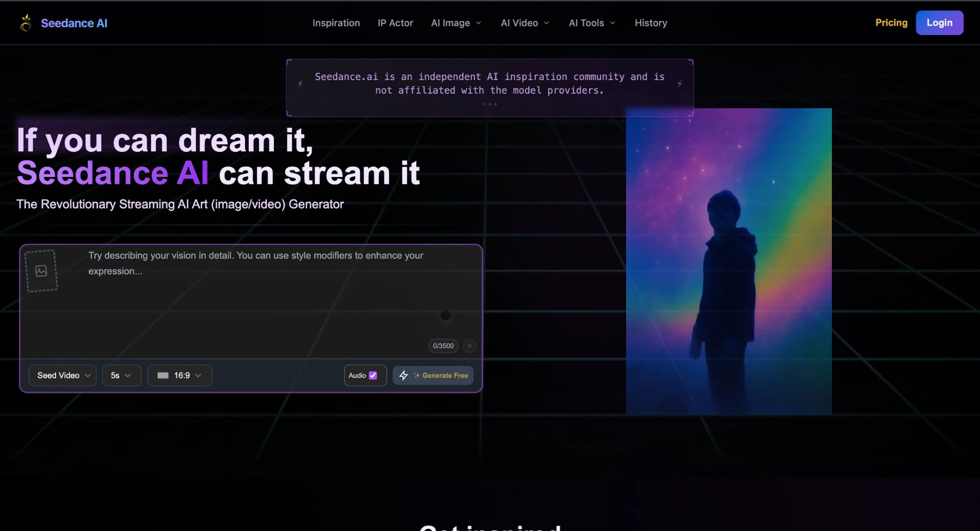Click "The Revolutionary Streaming AI Art" subtitle
980x531 pixels.
tap(180, 204)
